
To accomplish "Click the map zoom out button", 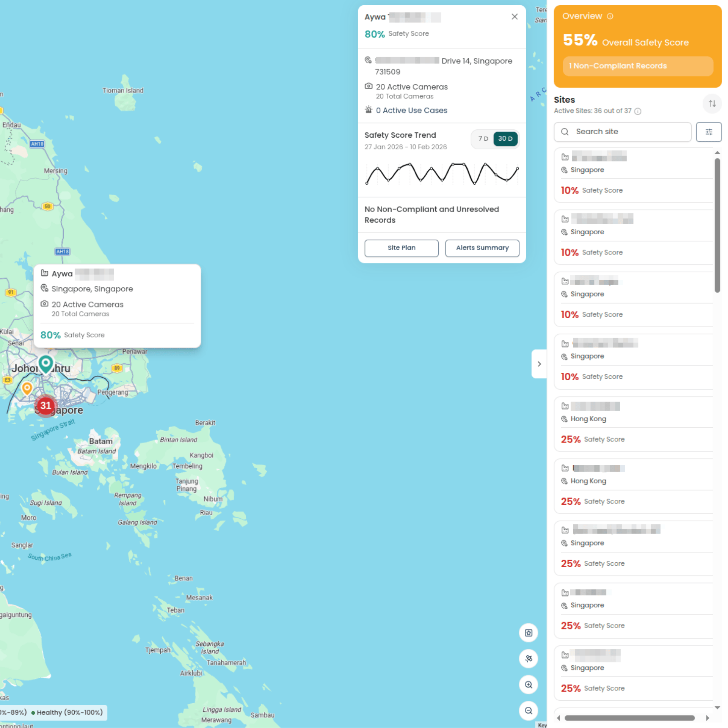I will tap(528, 711).
